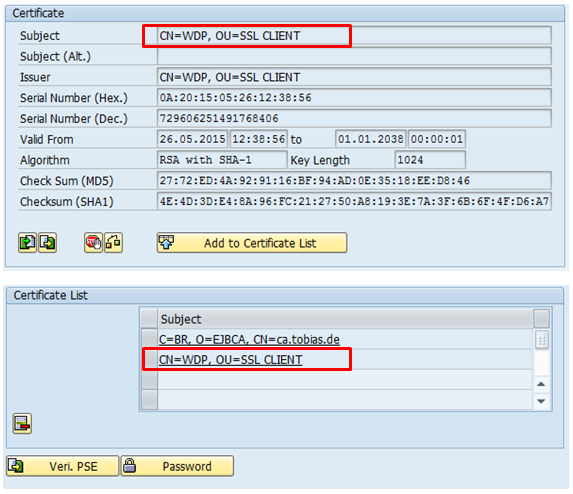Click the Subject field in the Certificate section

click(x=354, y=35)
